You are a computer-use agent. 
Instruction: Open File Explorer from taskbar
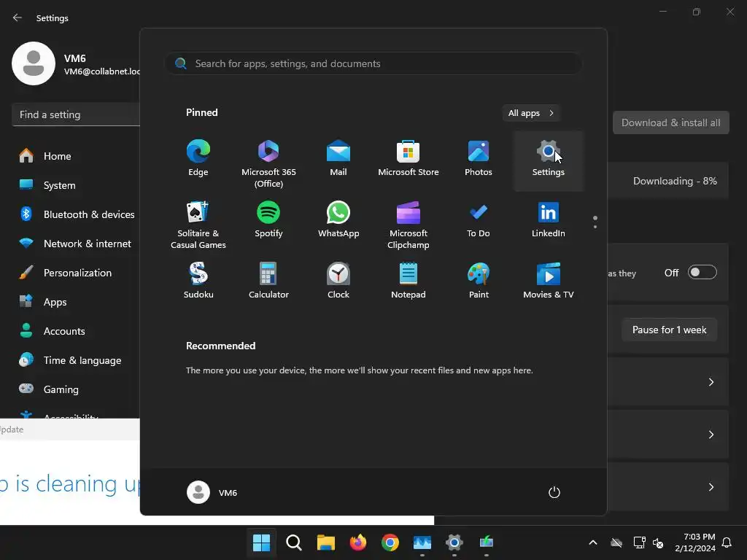click(326, 542)
